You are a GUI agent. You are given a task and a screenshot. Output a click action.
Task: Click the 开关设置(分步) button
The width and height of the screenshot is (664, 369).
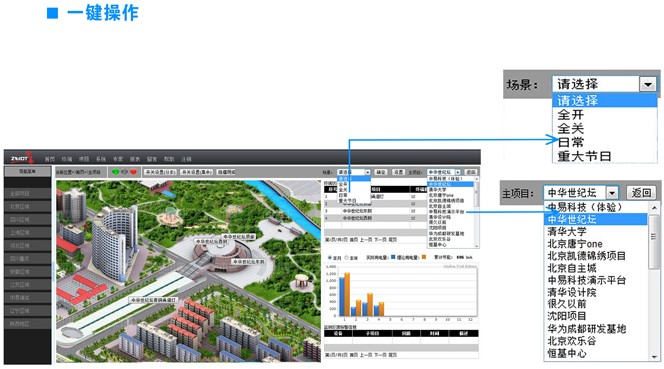click(x=160, y=172)
